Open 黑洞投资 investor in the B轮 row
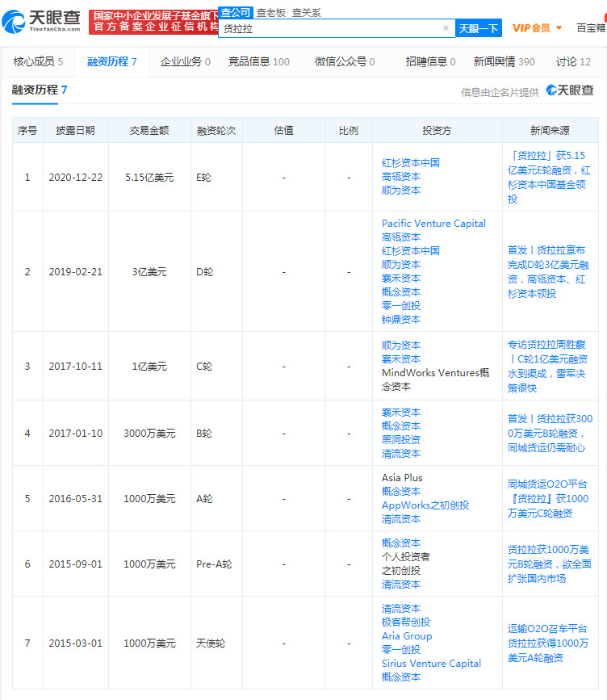The height and width of the screenshot is (700, 607). click(x=401, y=440)
